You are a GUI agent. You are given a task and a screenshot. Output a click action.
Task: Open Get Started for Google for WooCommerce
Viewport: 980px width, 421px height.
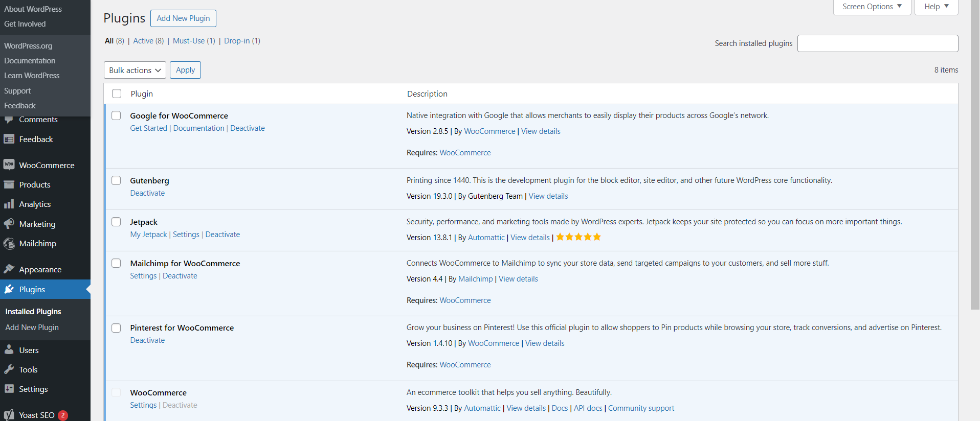[148, 128]
